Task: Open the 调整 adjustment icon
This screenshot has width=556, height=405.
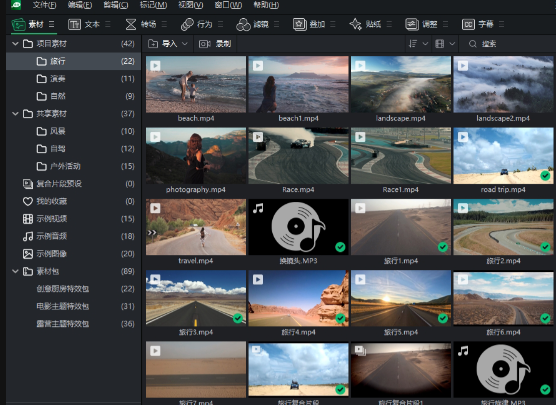Action: pos(412,24)
